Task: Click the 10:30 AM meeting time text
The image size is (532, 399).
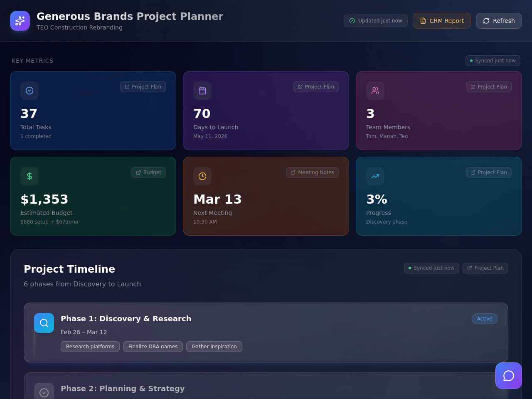Action: tap(205, 222)
